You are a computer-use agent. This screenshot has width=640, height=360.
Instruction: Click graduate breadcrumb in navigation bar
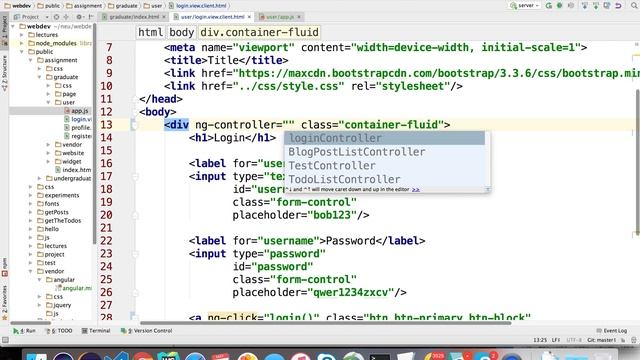122,6
